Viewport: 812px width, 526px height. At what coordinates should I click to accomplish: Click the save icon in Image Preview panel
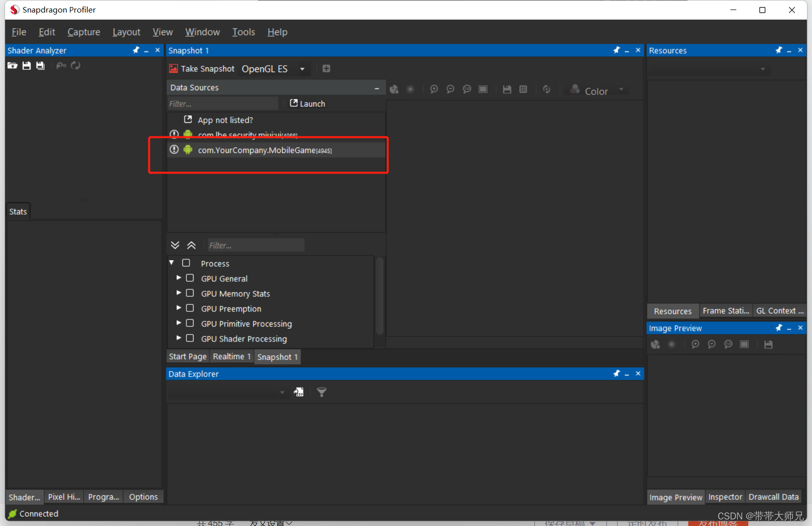tap(768, 344)
